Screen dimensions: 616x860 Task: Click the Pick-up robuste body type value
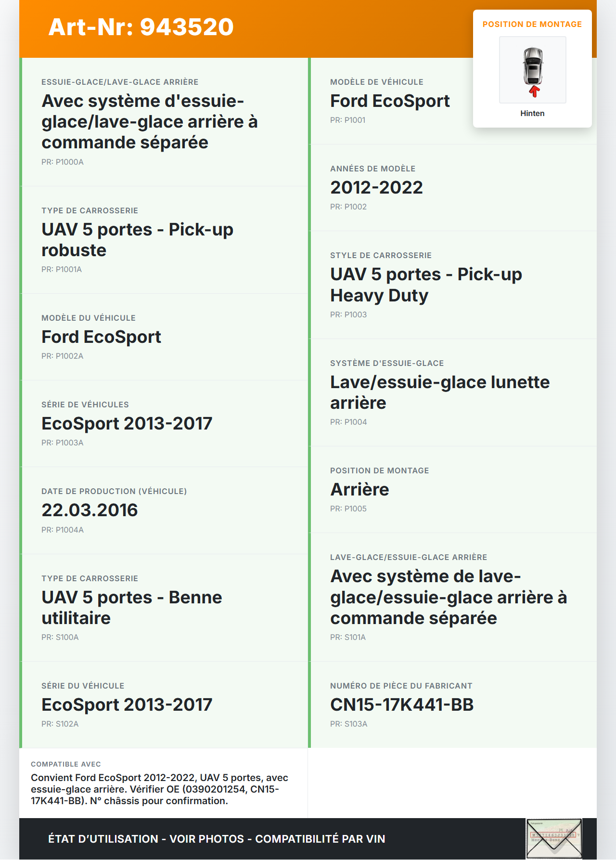(137, 240)
